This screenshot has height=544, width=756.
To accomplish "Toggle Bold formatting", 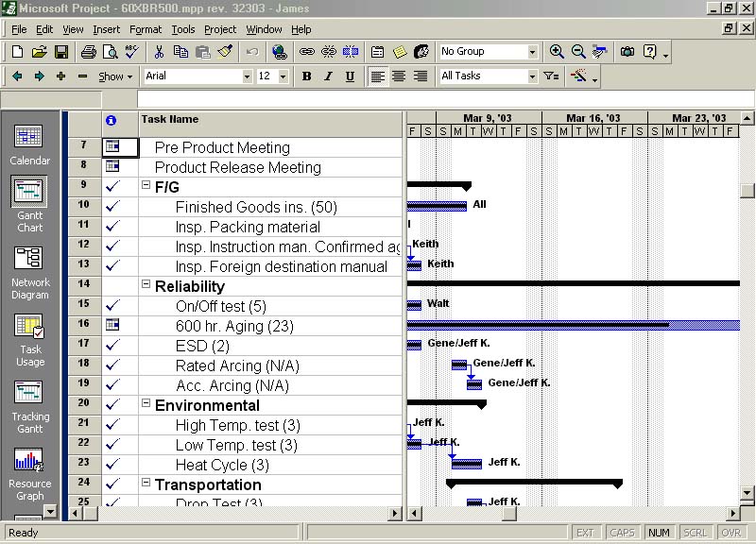I will 306,76.
